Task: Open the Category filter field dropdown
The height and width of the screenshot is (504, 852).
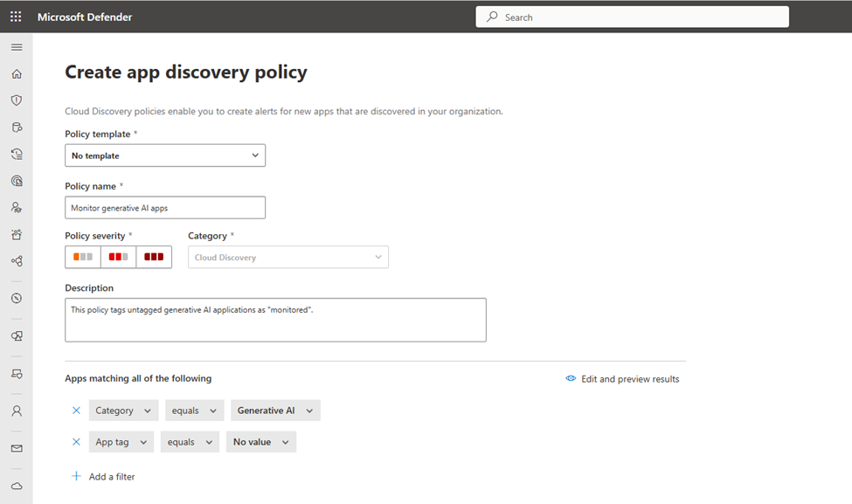Action: point(123,411)
